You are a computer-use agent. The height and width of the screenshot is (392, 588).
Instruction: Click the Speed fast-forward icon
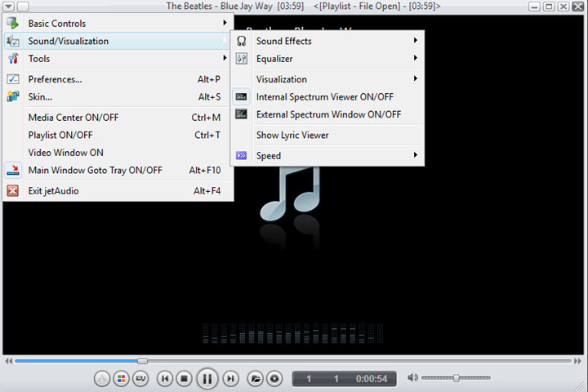(241, 155)
